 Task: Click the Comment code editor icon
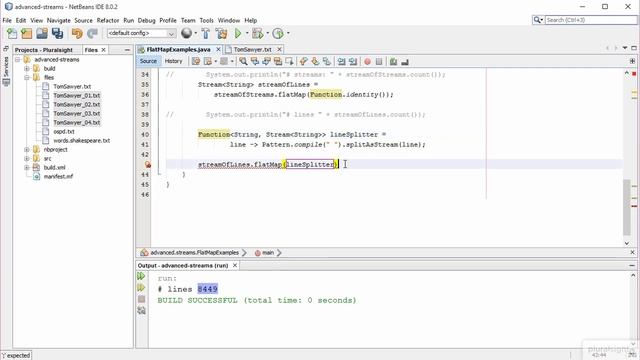(393, 61)
